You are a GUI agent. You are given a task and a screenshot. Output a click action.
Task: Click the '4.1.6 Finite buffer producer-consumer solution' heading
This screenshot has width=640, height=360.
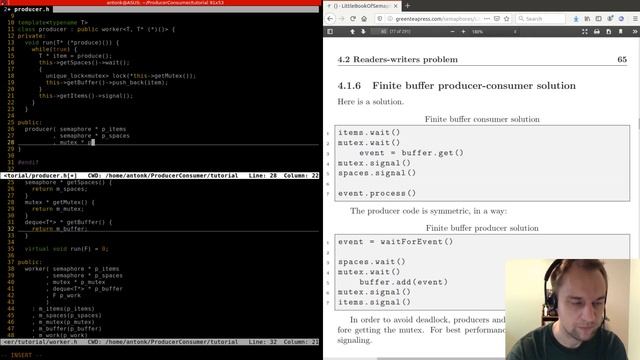pos(456,86)
